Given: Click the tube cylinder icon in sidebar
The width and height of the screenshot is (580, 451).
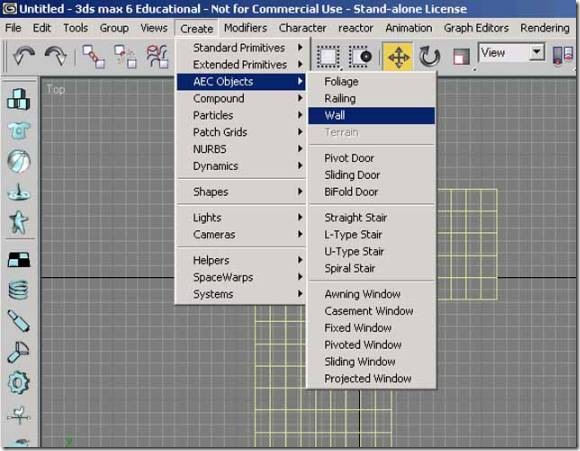Looking at the screenshot, I should click(x=18, y=320).
